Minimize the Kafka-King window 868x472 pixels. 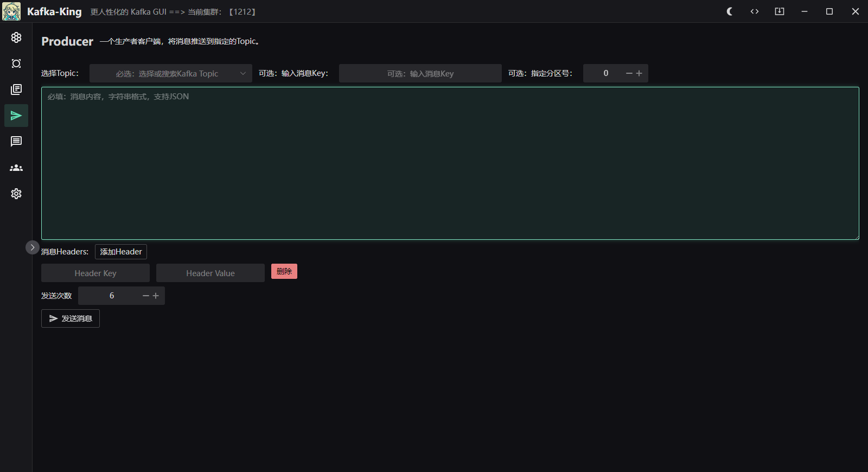click(805, 11)
